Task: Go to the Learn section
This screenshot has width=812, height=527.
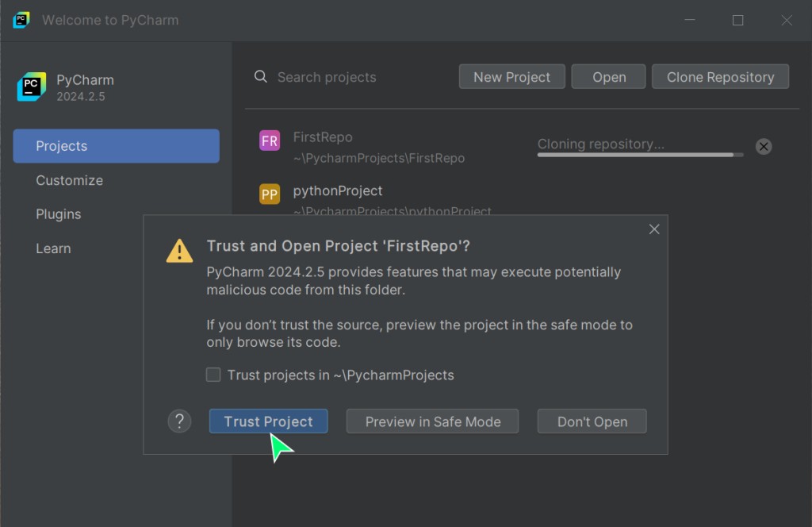Action: [x=53, y=248]
